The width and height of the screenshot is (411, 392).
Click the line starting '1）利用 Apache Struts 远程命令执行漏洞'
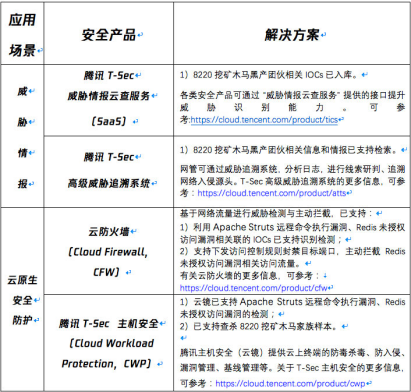click(292, 227)
